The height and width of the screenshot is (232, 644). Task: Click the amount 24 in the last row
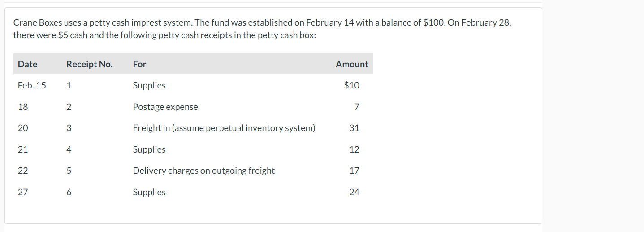click(x=354, y=192)
